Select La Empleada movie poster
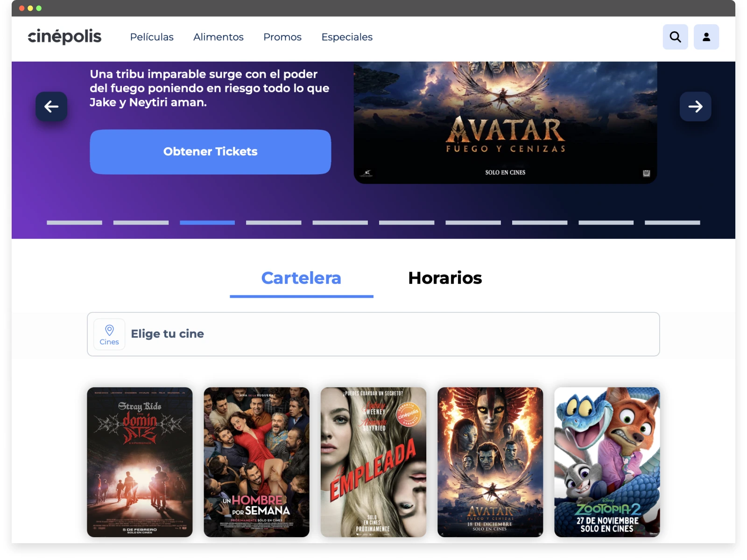 (x=373, y=462)
